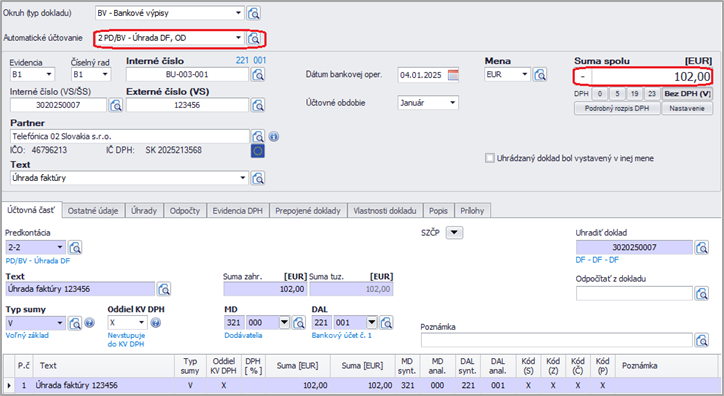
Task: Open Mena EUR dropdown
Action: 525,74
